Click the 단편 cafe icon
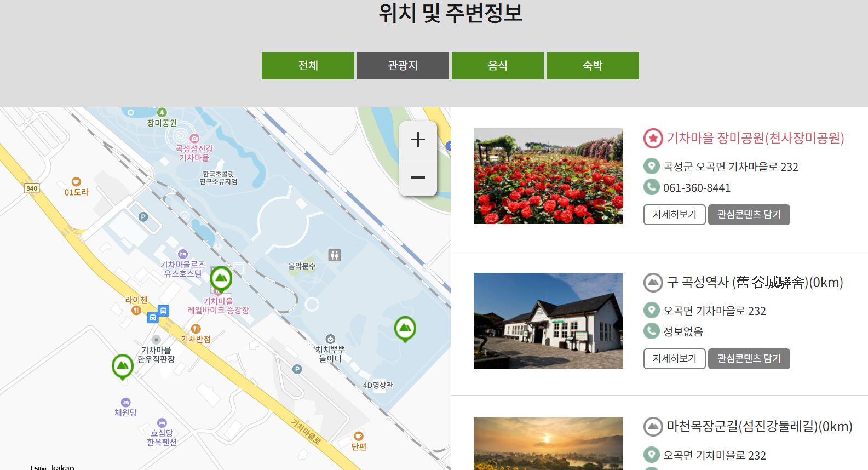The height and width of the screenshot is (470, 868). (358, 436)
